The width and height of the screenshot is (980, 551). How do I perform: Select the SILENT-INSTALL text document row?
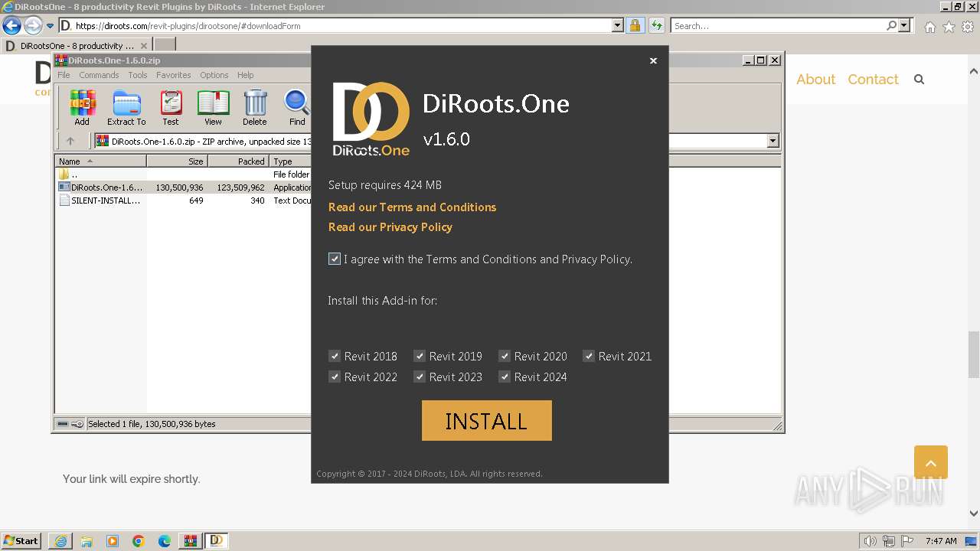point(184,201)
